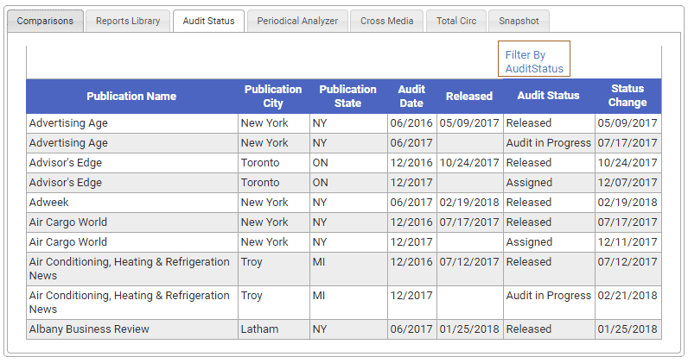
Task: Click Air Conditioning News name, 12/2016 row
Action: tap(129, 269)
